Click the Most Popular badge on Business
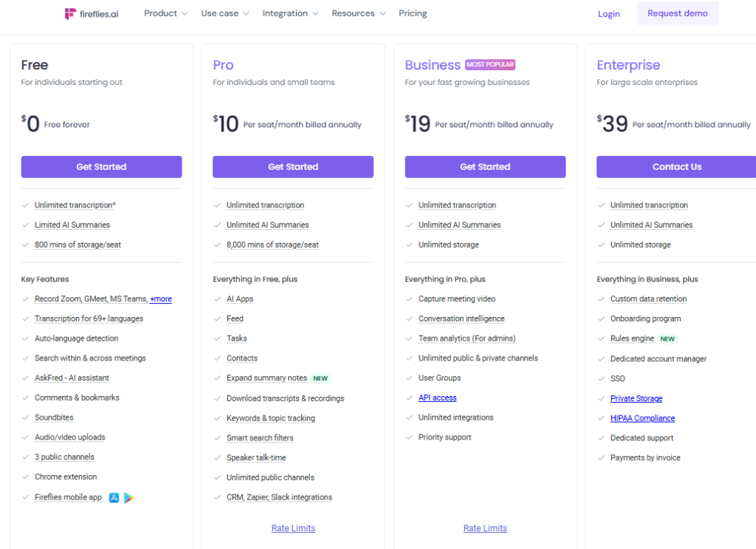The width and height of the screenshot is (756, 549). click(x=490, y=65)
